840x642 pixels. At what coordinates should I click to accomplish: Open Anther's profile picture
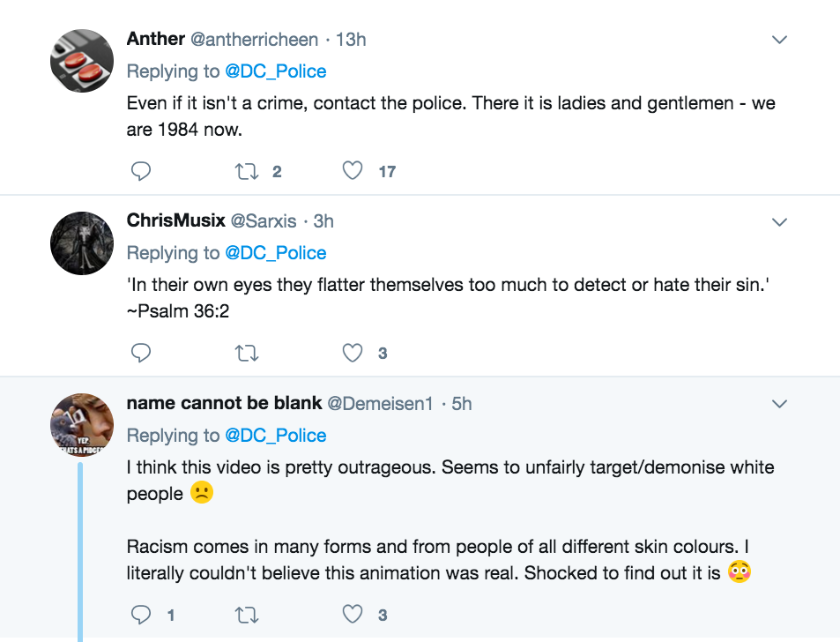pos(81,61)
